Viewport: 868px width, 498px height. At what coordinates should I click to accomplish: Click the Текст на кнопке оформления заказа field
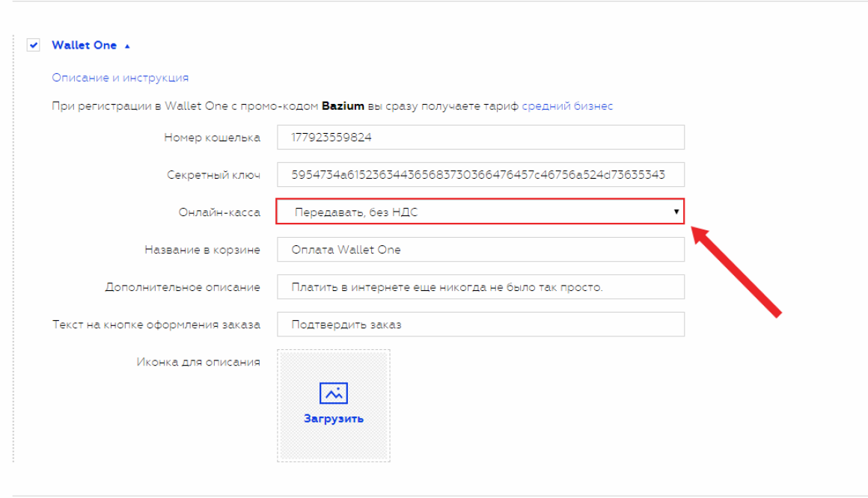tap(480, 325)
